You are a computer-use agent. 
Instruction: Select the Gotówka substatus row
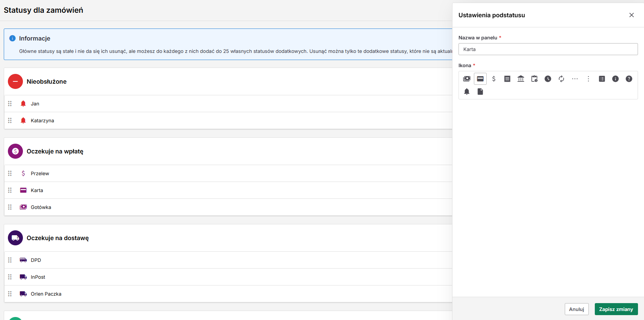point(228,207)
